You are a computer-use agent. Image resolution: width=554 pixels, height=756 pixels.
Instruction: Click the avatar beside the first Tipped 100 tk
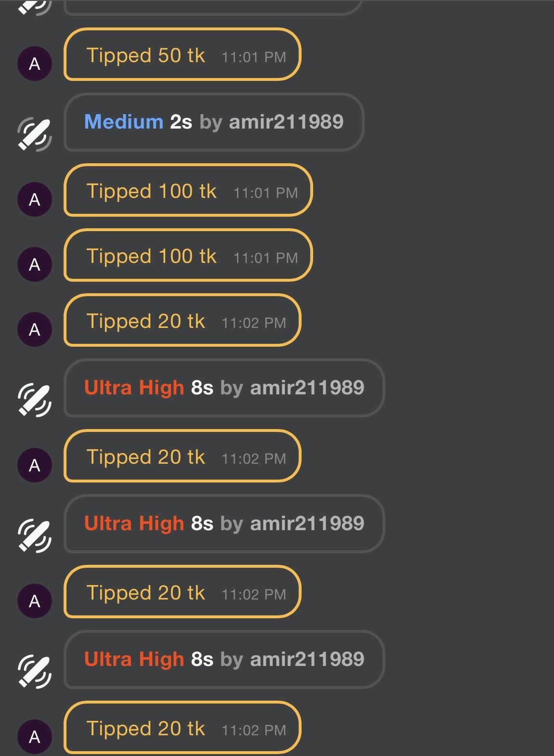pyautogui.click(x=35, y=199)
